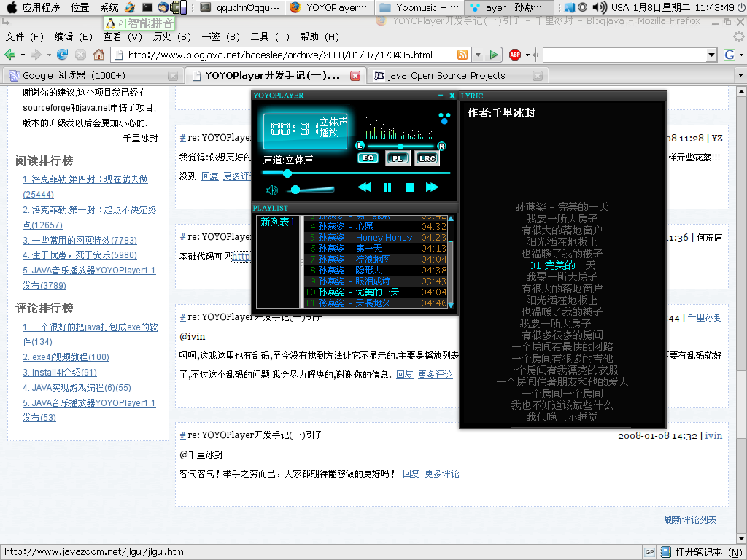Image resolution: width=747 pixels, height=560 pixels.
Task: Click 打开笔记本 (N) in status bar
Action: [x=703, y=552]
